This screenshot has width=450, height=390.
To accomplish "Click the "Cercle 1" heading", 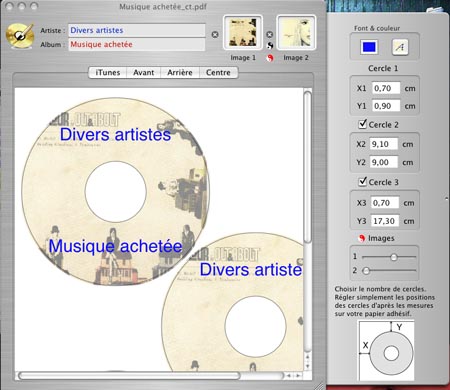I will click(383, 68).
